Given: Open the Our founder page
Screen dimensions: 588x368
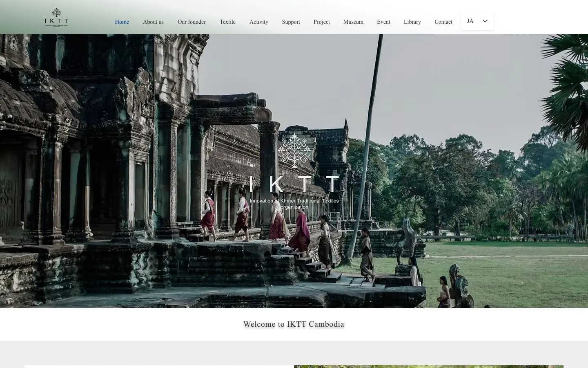Looking at the screenshot, I should 192,22.
